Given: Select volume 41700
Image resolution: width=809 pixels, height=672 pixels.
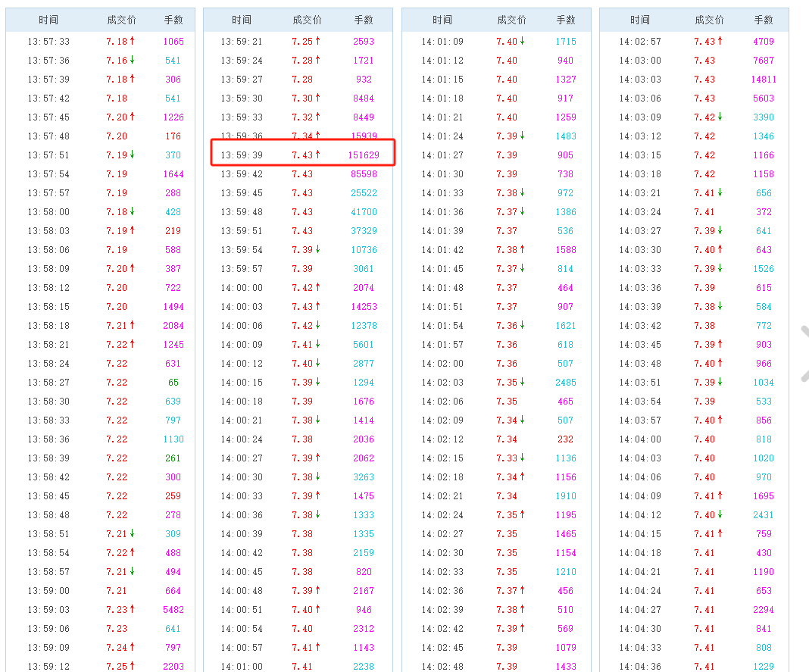Looking at the screenshot, I should point(364,211).
